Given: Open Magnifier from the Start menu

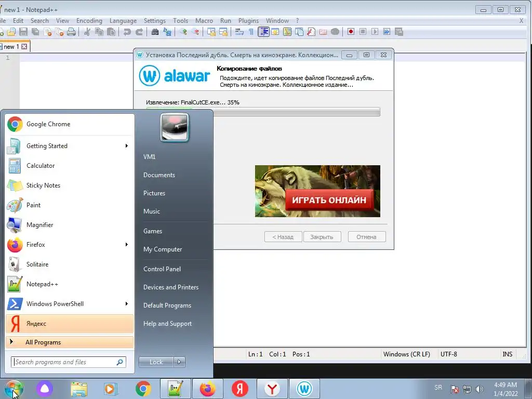Looking at the screenshot, I should 70,224.
